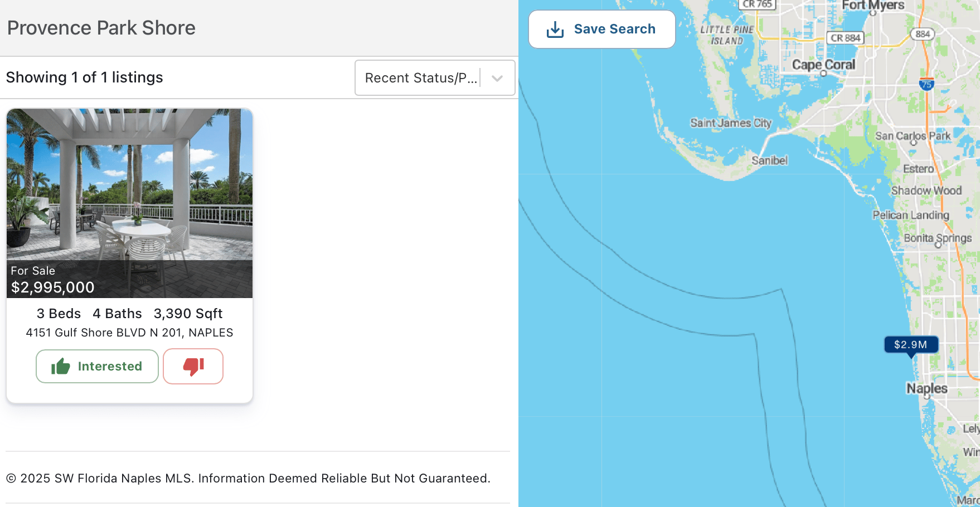Open the 4151 Gulf Shore BLVD address

click(129, 333)
